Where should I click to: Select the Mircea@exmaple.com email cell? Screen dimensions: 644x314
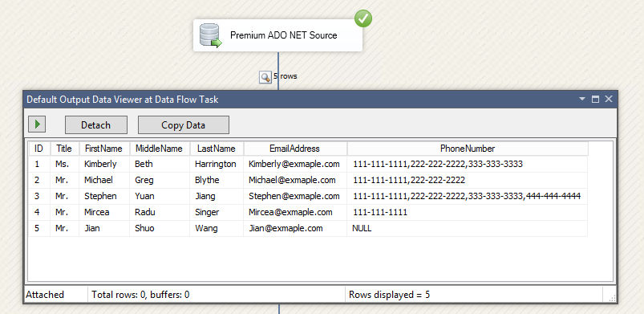coord(295,212)
